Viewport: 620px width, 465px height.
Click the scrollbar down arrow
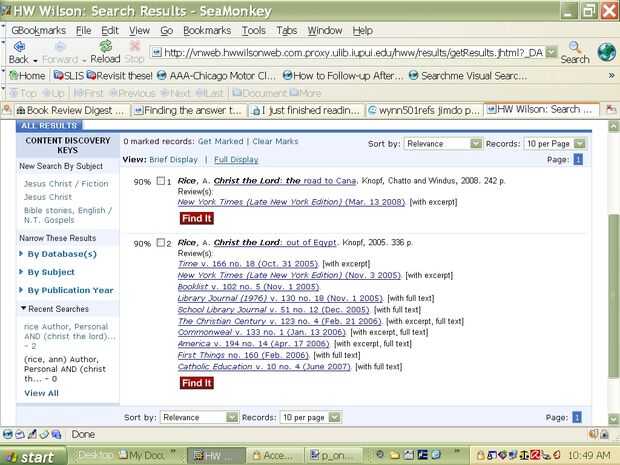tap(614, 419)
